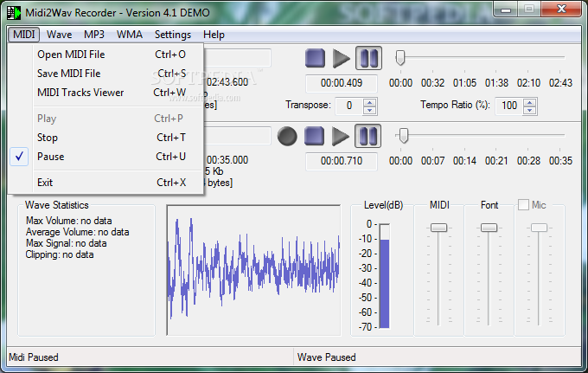Toggle the wave pause button
Viewport: 588px width, 373px height.
click(x=367, y=136)
